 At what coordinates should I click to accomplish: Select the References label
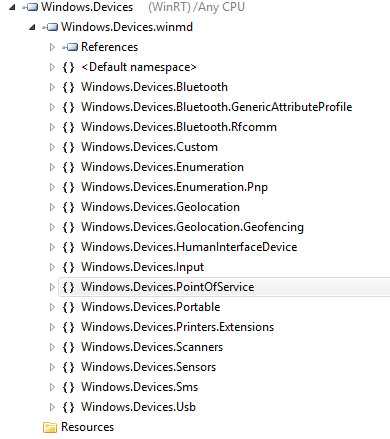point(110,47)
